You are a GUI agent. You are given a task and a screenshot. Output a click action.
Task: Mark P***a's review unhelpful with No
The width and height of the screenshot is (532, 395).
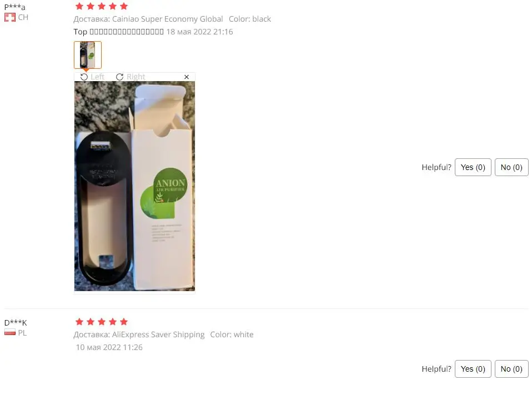pos(511,167)
